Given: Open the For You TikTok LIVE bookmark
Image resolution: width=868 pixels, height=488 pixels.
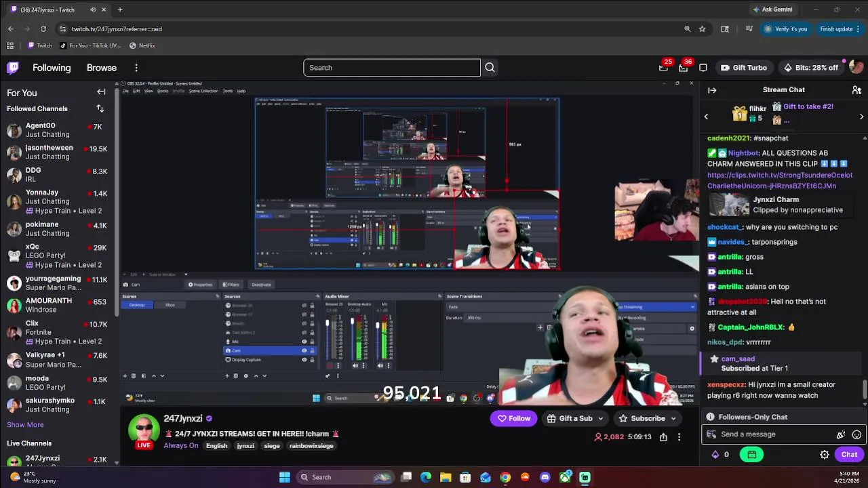Looking at the screenshot, I should tap(90, 45).
